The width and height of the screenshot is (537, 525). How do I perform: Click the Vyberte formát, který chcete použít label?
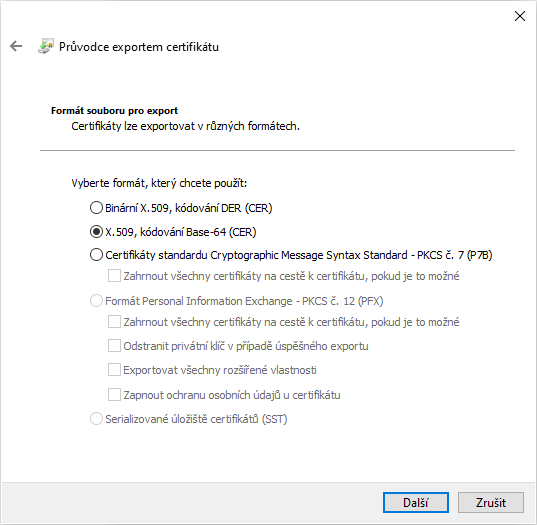pyautogui.click(x=159, y=183)
